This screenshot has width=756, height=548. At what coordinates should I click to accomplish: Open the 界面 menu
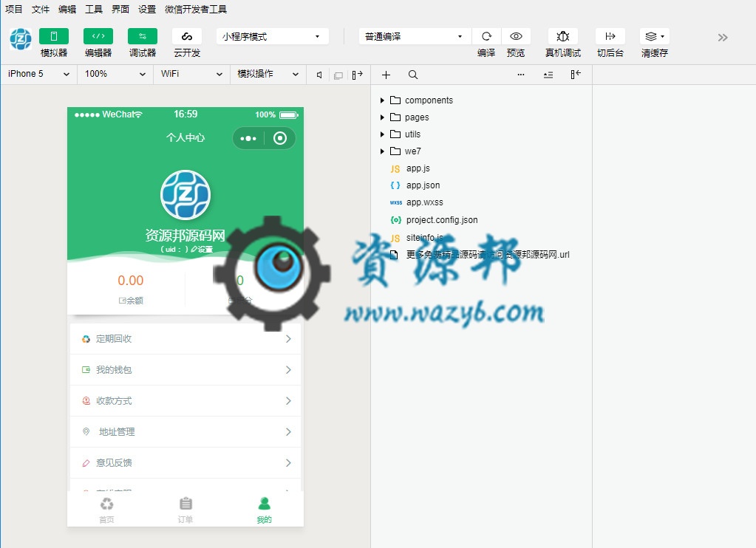click(x=120, y=9)
